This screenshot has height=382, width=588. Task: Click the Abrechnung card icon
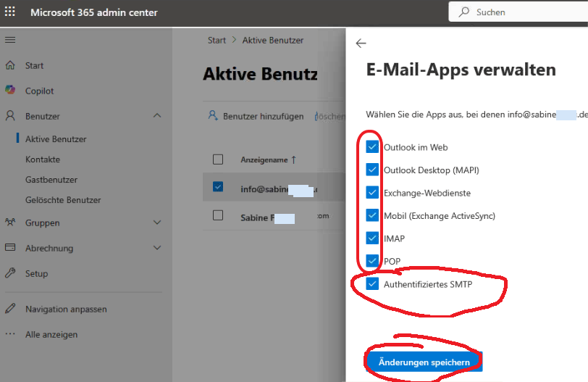point(10,247)
